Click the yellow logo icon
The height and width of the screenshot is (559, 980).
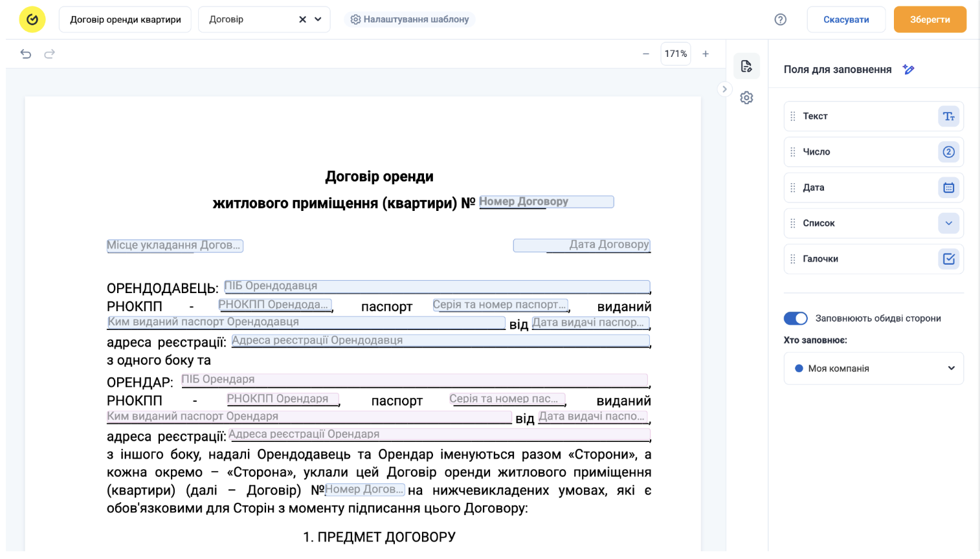coord(32,19)
